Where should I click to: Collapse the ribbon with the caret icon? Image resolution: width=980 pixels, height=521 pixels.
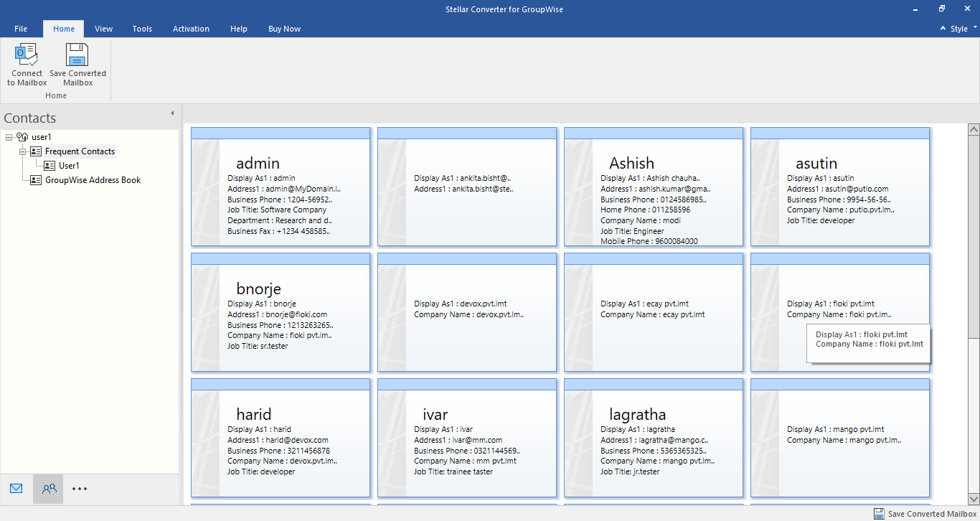(943, 29)
